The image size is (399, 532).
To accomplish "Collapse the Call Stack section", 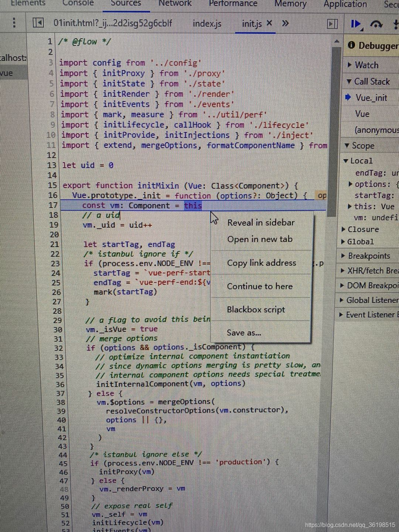I will (368, 81).
